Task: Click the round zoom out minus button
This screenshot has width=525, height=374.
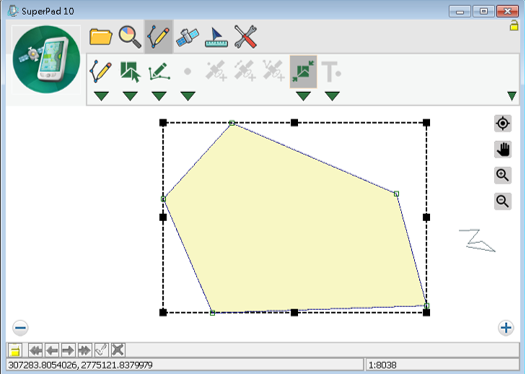Action: (x=20, y=327)
